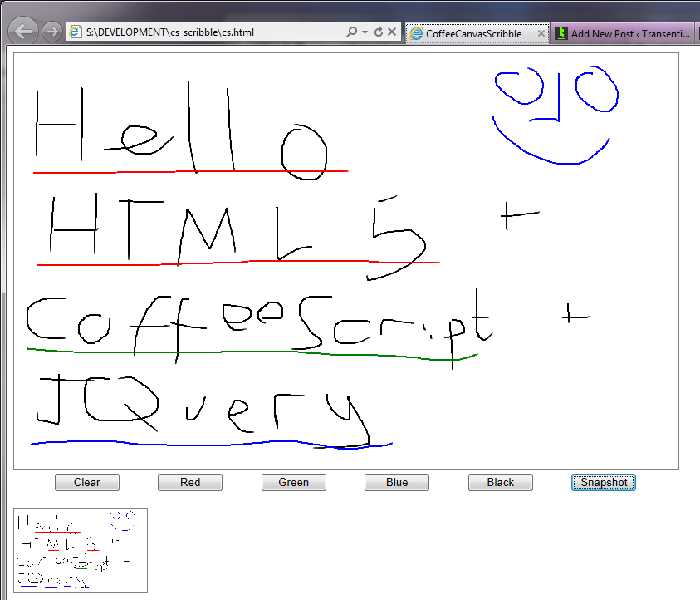Screen dimensions: 700x600
Task: Go back with the browser Back arrow
Action: [x=22, y=32]
